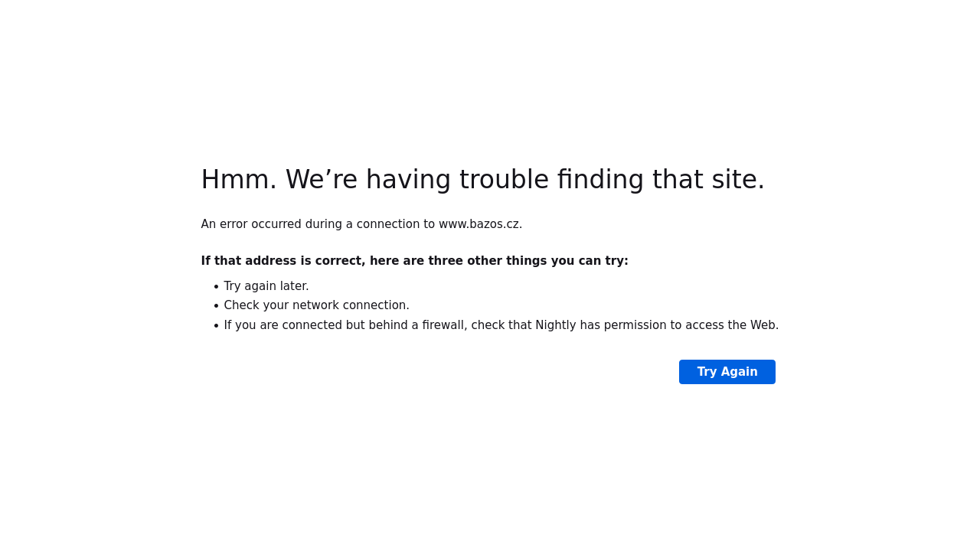Click the "Try again later." list item
This screenshot has width=980, height=551.
266,286
